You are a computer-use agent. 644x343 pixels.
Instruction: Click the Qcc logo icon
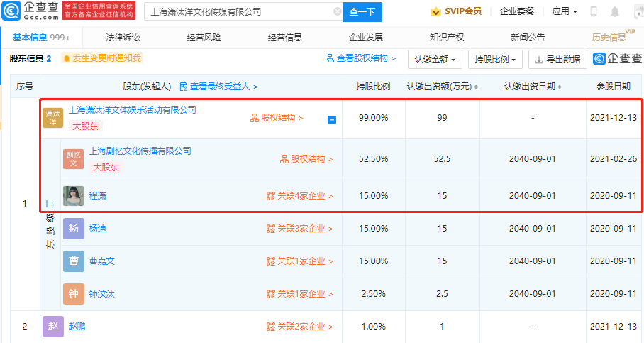pos(11,11)
